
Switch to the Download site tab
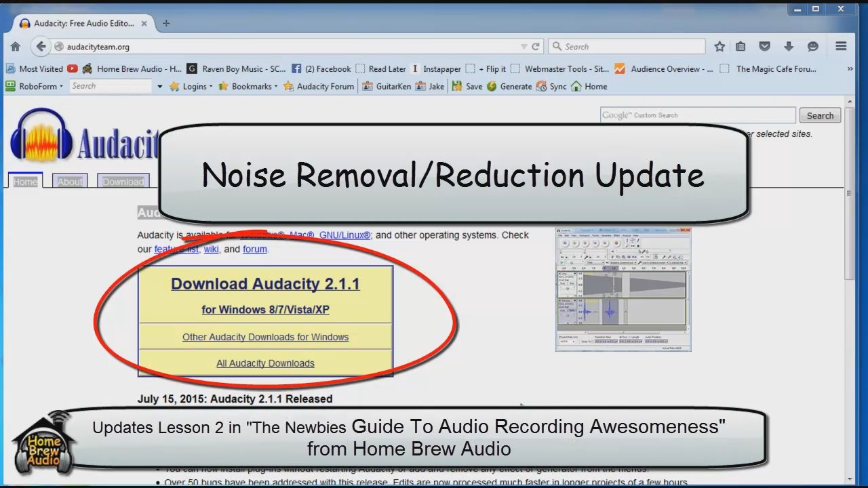coord(123,181)
